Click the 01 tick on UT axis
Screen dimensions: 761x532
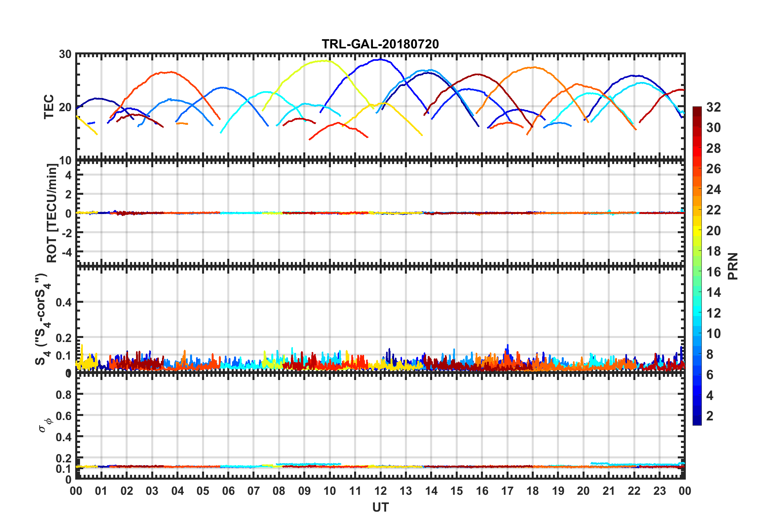(101, 491)
